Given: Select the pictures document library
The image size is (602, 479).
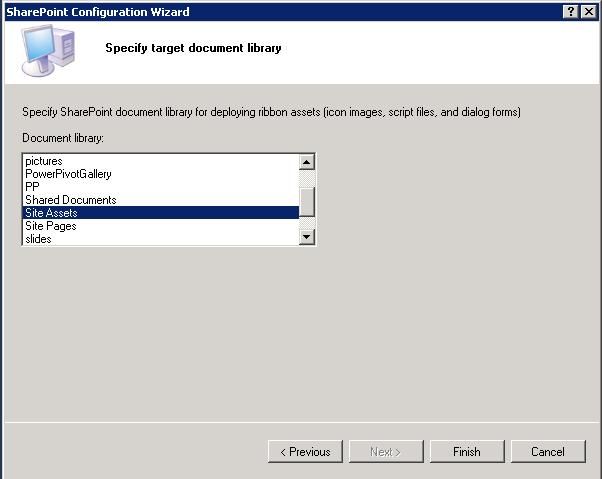Looking at the screenshot, I should pos(160,161).
